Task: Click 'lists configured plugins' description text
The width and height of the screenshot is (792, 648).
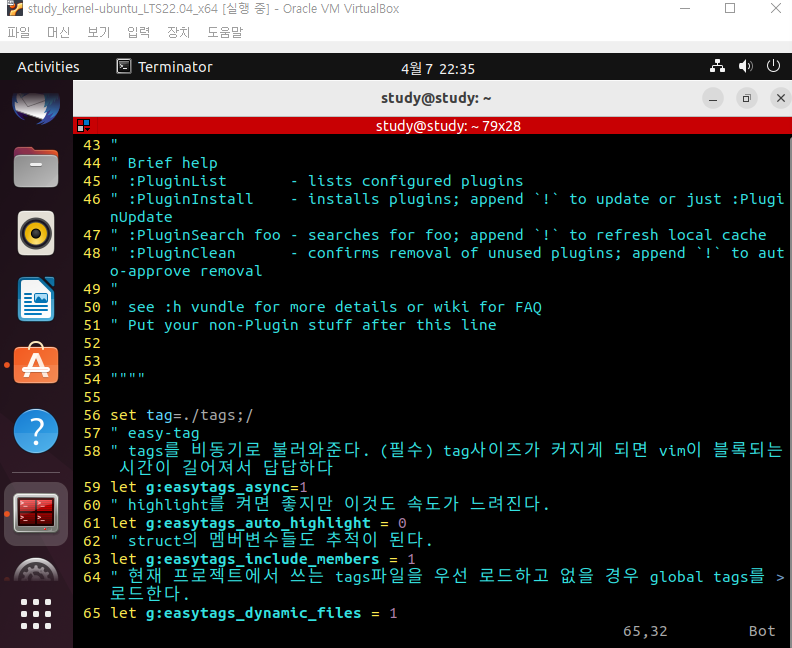Action: 416,181
